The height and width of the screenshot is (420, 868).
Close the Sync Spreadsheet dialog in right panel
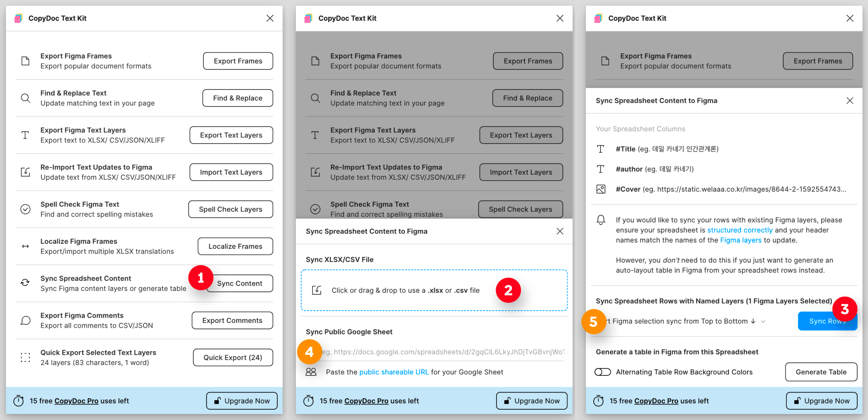(x=850, y=101)
